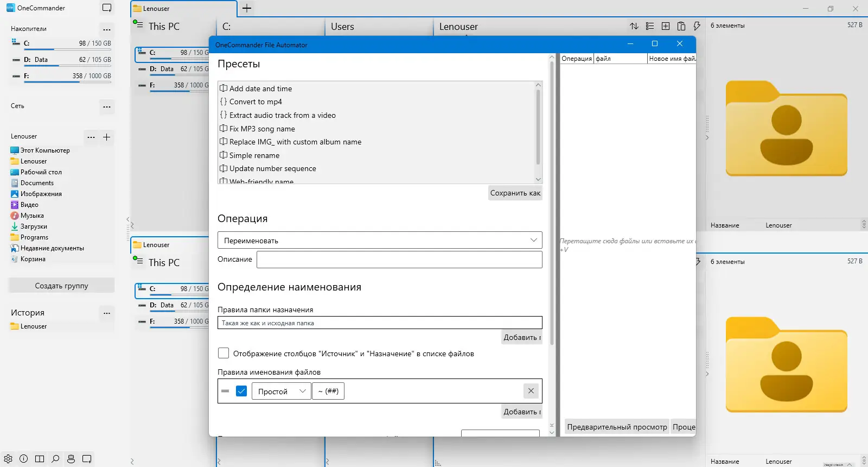Viewport: 868px width, 467px height.
Task: Click the Новое имя файла column header
Action: click(x=672, y=59)
